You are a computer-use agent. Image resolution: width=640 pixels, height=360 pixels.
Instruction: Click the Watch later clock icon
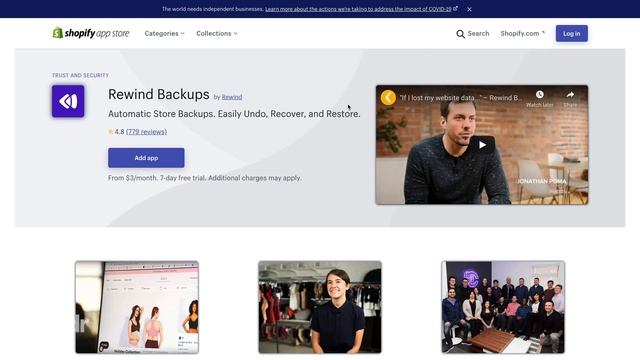[x=540, y=95]
